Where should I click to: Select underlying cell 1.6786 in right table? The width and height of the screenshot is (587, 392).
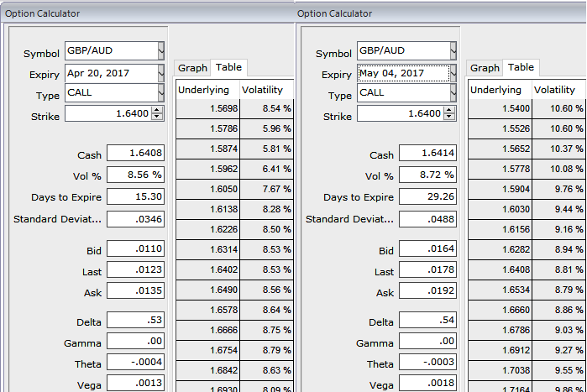pos(500,331)
